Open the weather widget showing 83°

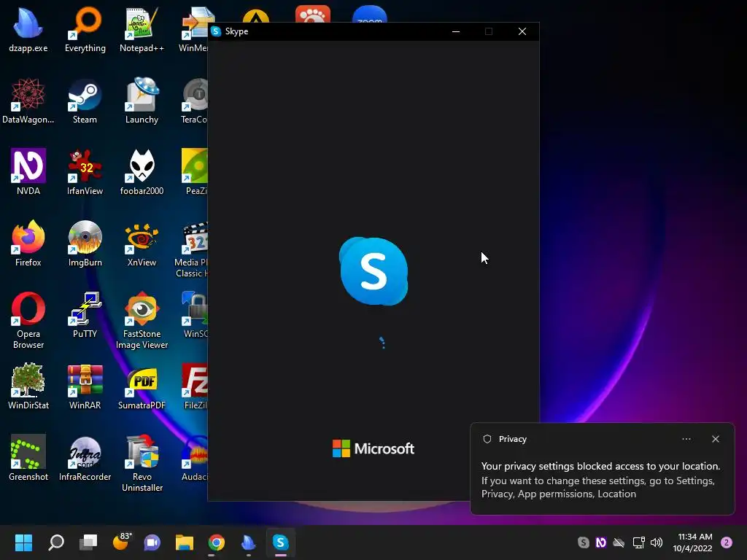(x=120, y=542)
